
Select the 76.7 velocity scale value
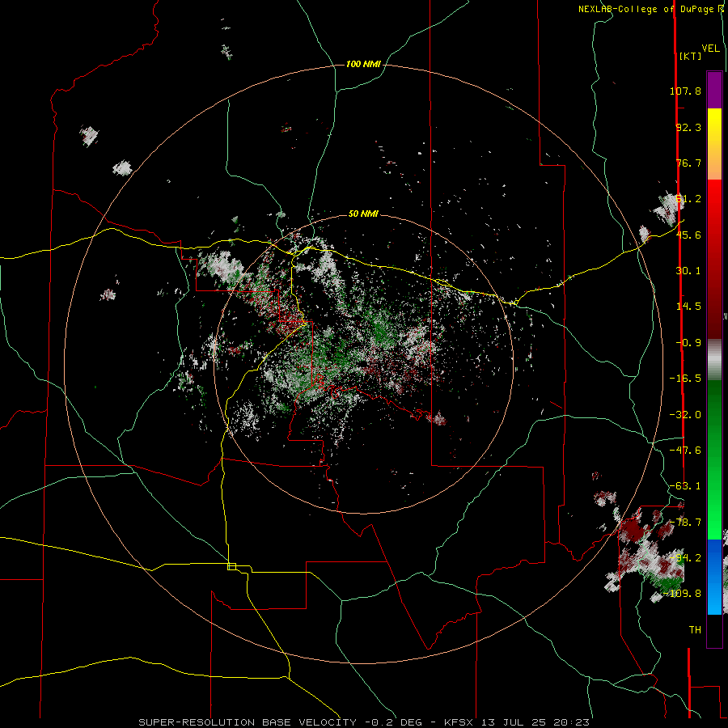[x=688, y=163]
